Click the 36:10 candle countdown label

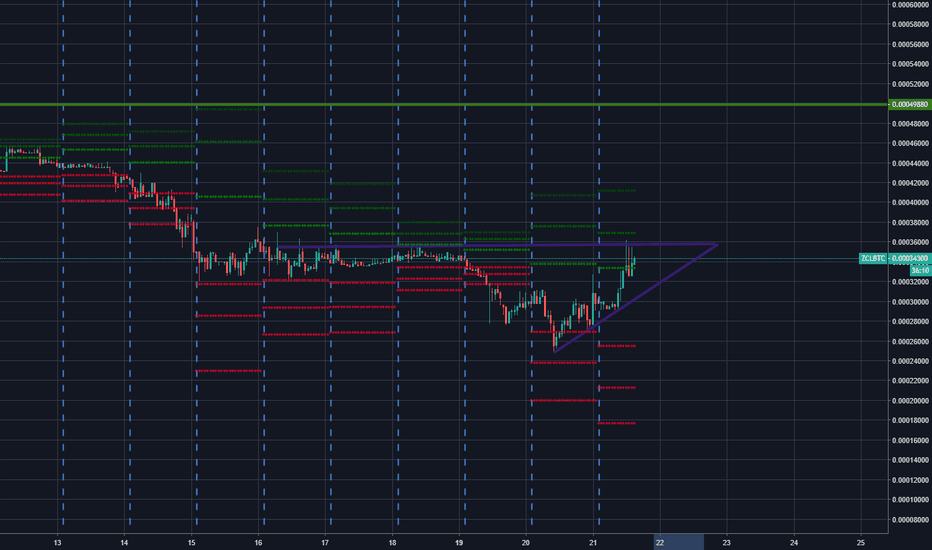920,270
